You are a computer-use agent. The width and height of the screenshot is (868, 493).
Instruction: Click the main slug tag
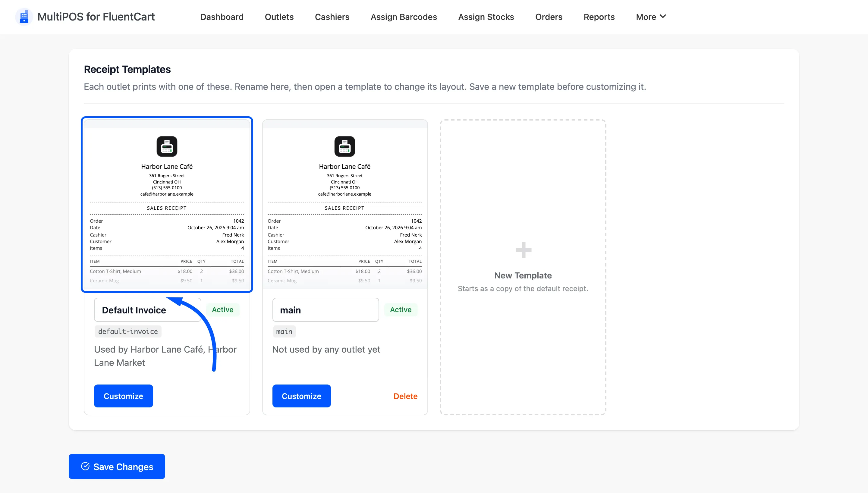pos(284,331)
